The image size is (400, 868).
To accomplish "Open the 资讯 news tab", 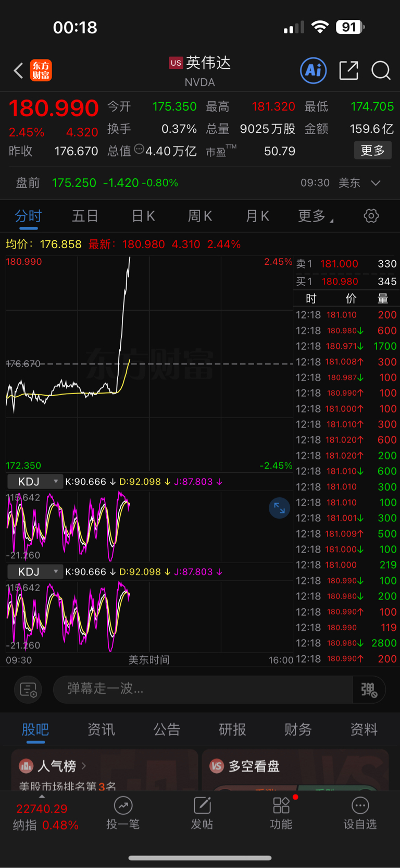I will click(x=101, y=729).
